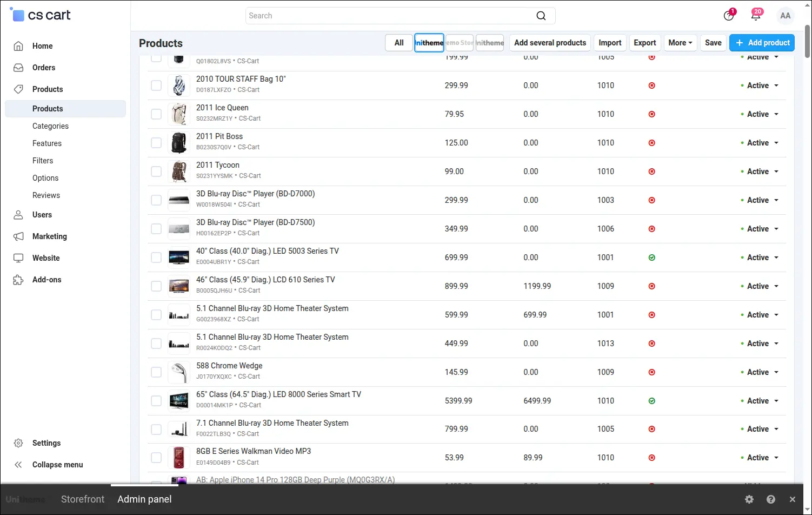Open Orders via the inbox icon
This screenshot has width=812, height=515.
click(x=18, y=68)
